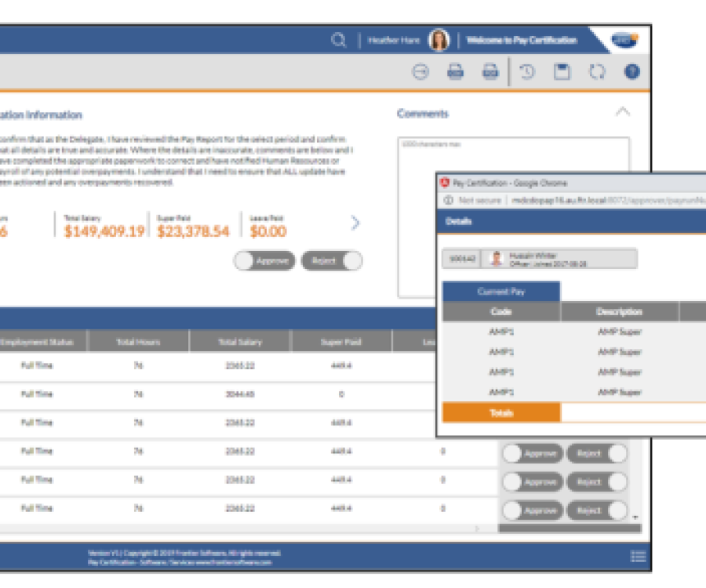Expand salary details with the orange chevron
The image size is (706, 588).
[355, 223]
